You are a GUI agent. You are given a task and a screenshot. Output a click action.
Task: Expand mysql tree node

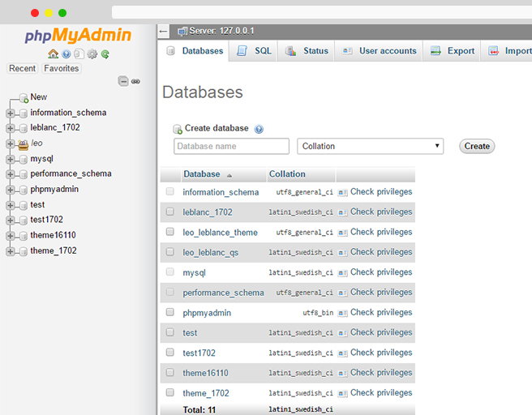pos(11,160)
